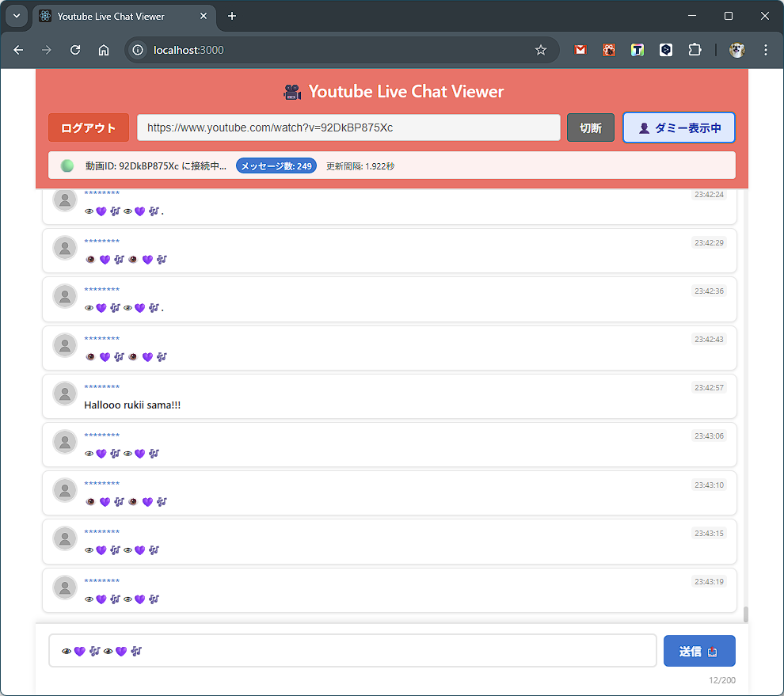The height and width of the screenshot is (696, 784).
Task: Click emoji text of the 23:42:36 message
Action: tap(124, 307)
